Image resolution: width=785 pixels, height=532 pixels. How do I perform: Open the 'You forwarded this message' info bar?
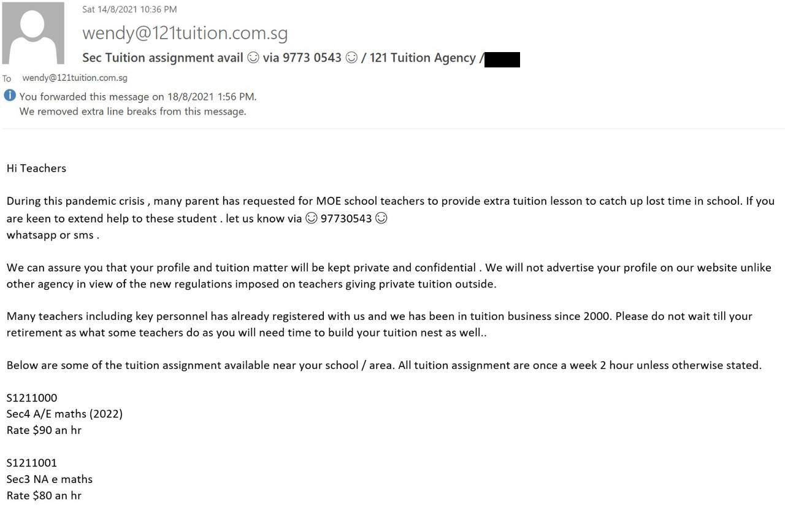(138, 97)
